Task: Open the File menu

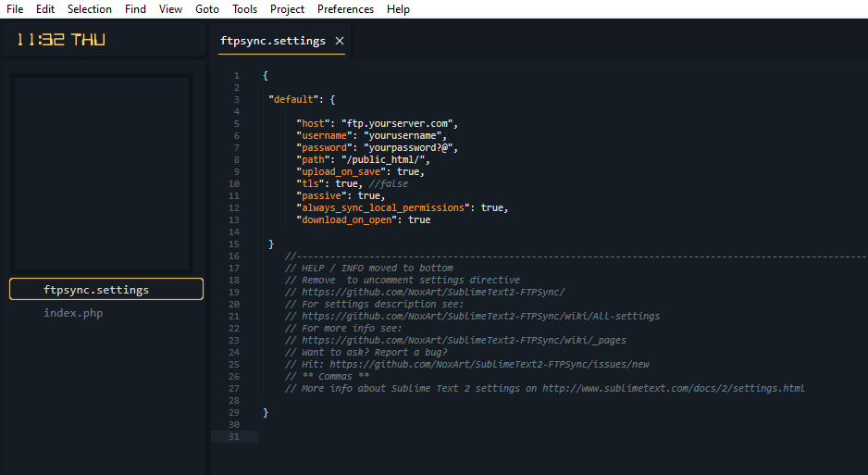Action: (x=15, y=9)
